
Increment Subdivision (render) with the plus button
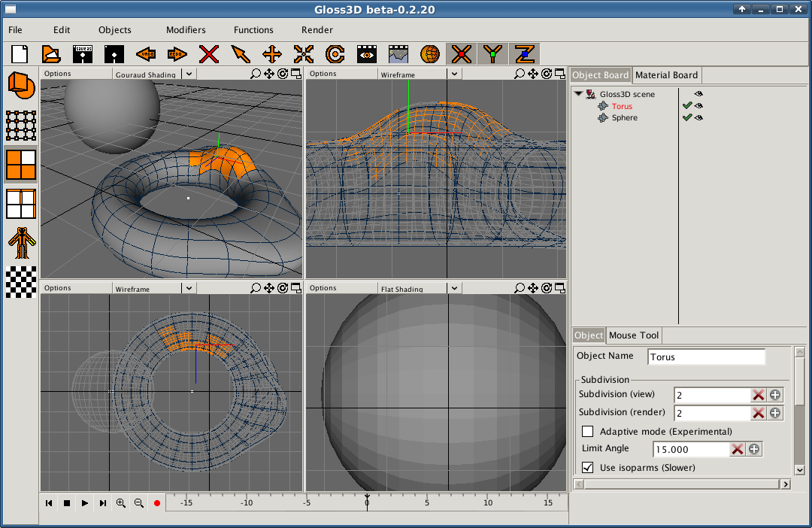pyautogui.click(x=775, y=413)
